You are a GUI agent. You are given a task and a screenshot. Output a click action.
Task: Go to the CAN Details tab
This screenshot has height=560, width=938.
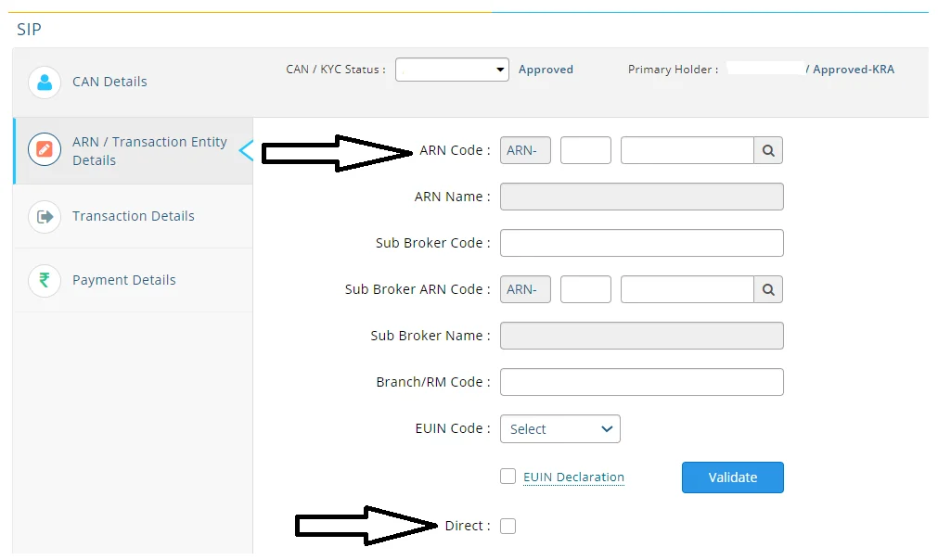tap(109, 82)
